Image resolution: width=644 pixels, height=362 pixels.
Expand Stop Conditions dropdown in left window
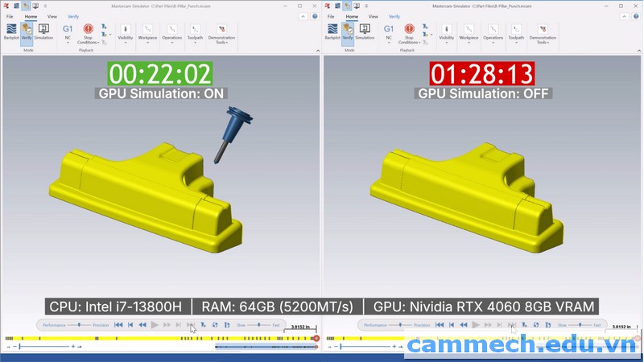pyautogui.click(x=89, y=40)
